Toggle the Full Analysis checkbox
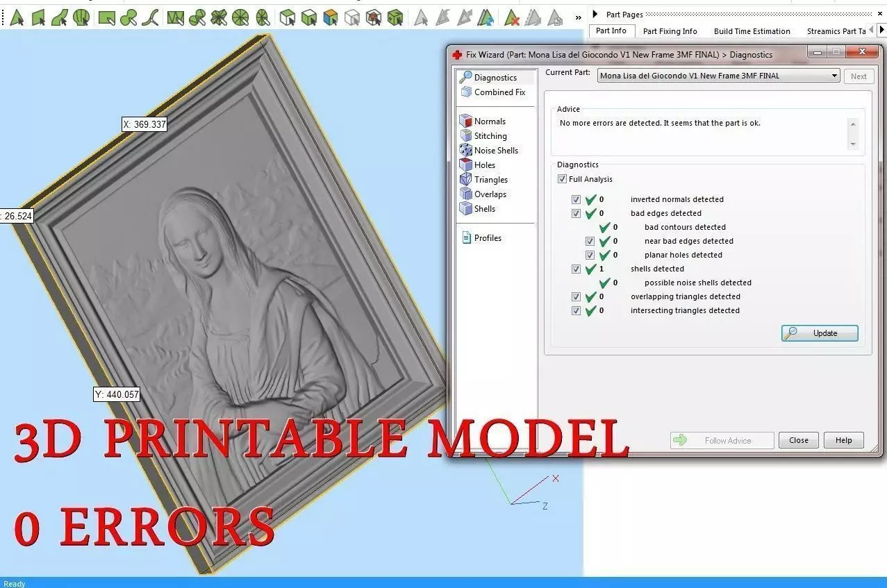 [x=562, y=179]
